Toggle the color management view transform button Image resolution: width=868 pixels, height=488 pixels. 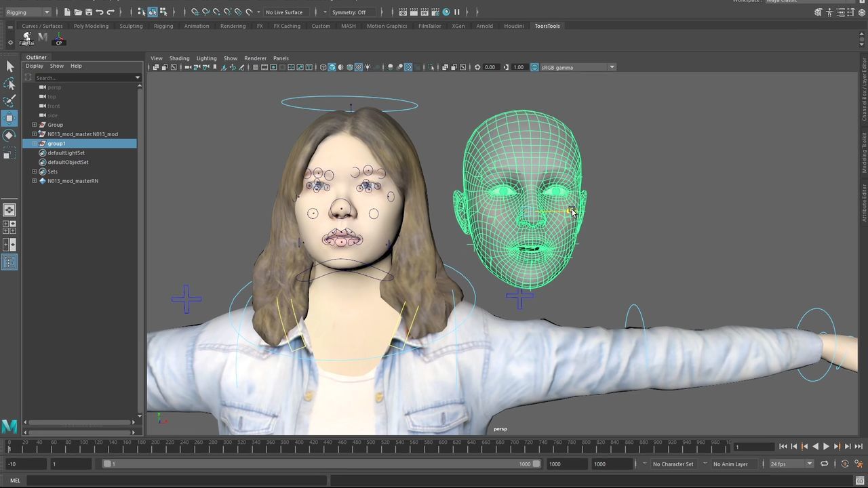[534, 67]
